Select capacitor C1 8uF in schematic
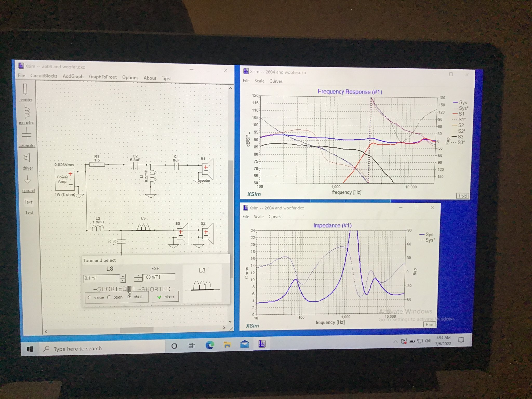The width and height of the screenshot is (532, 399). pos(177,166)
